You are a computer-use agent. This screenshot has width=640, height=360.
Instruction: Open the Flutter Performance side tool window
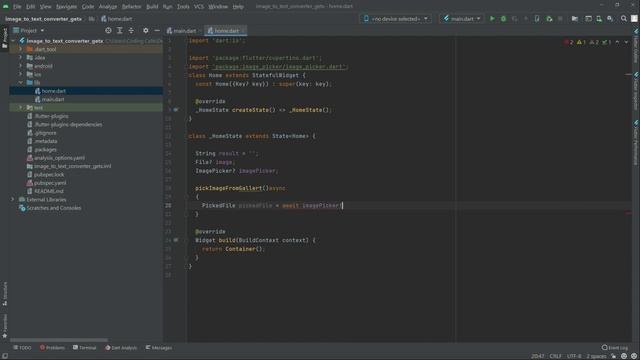click(636, 143)
